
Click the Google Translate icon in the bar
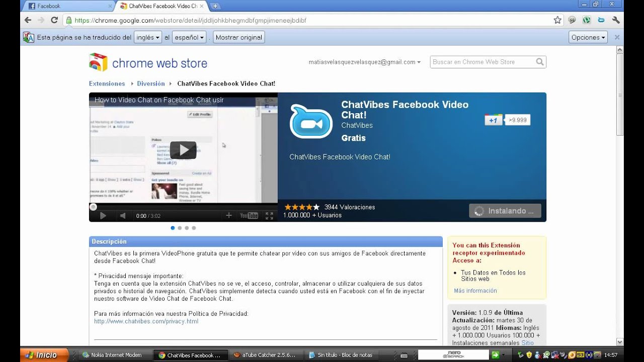[x=29, y=37]
